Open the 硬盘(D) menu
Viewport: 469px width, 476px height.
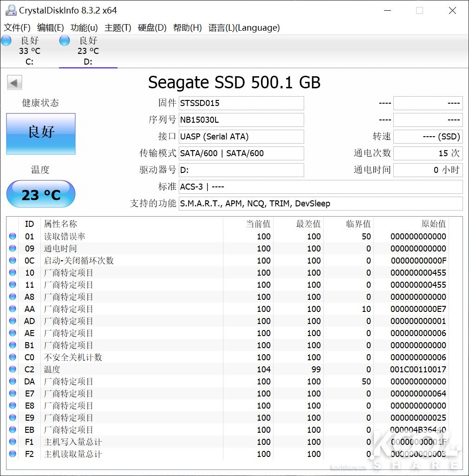tap(152, 28)
